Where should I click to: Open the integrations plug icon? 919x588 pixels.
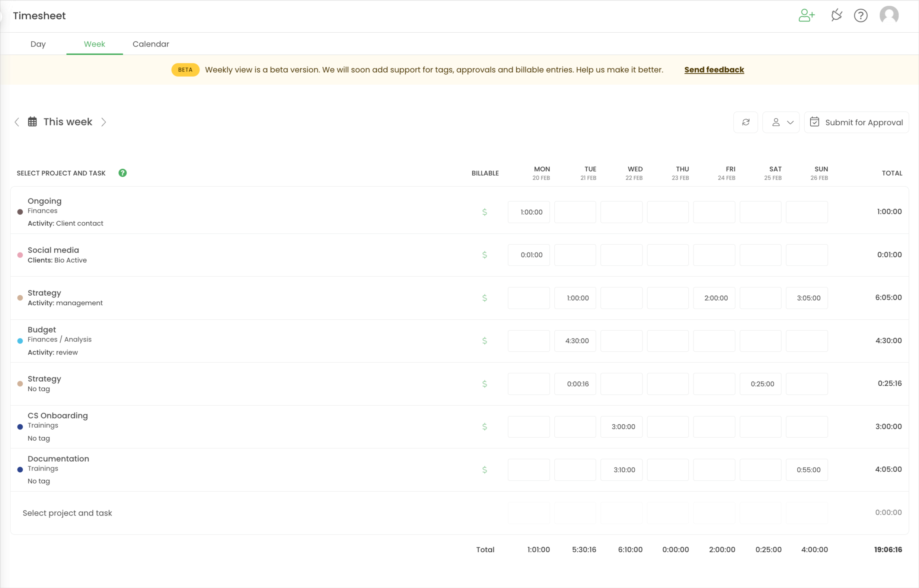coord(836,16)
